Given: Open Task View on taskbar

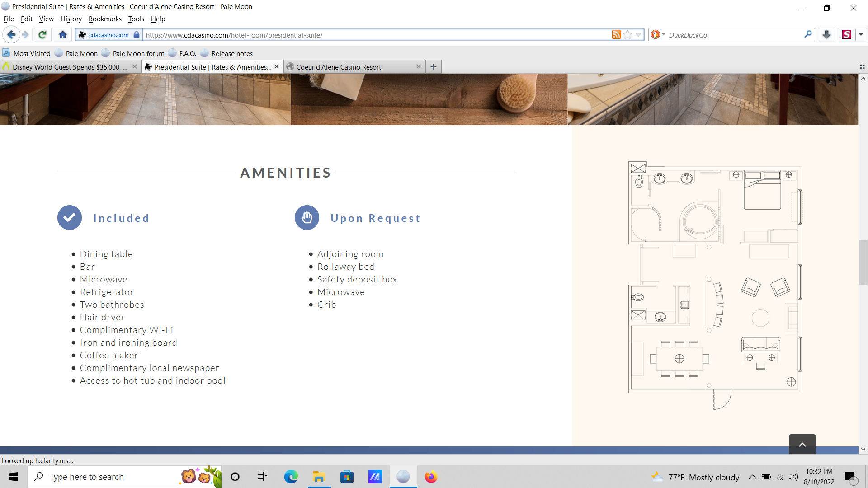Looking at the screenshot, I should pos(262,477).
